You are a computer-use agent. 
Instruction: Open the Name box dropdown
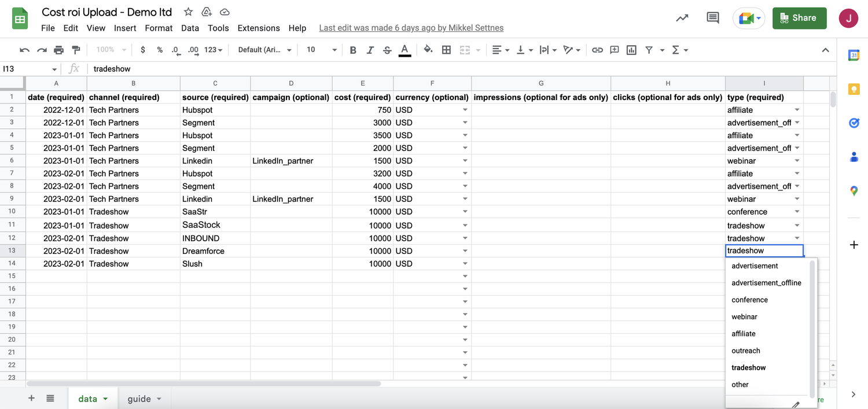point(54,69)
